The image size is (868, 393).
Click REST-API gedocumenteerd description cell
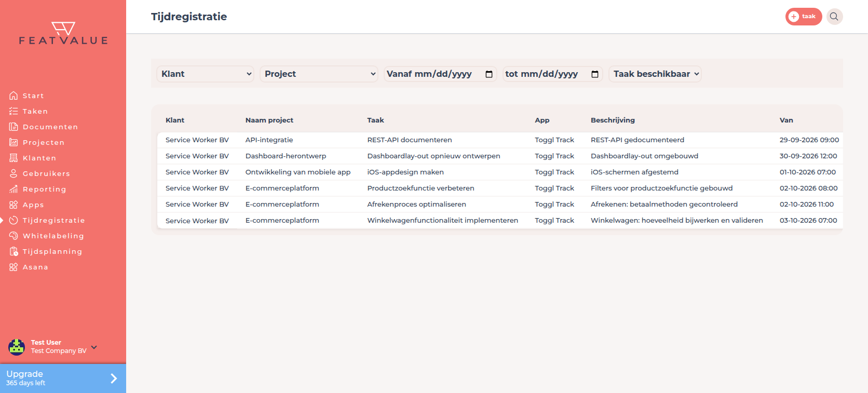click(638, 140)
